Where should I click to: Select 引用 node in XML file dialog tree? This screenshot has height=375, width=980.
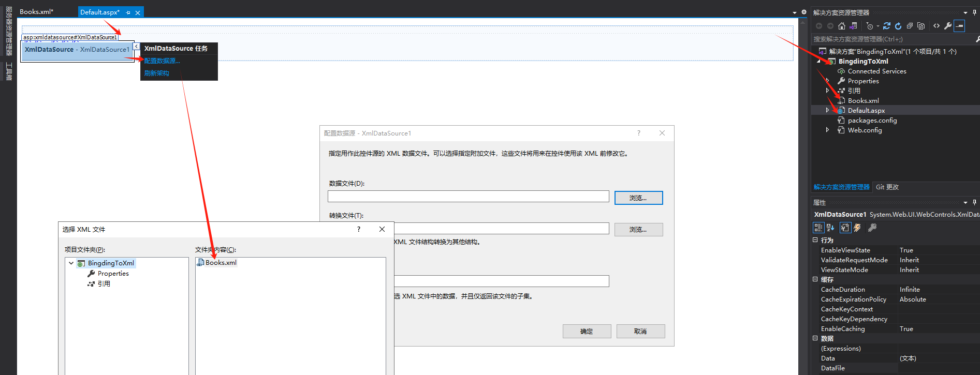(x=99, y=284)
